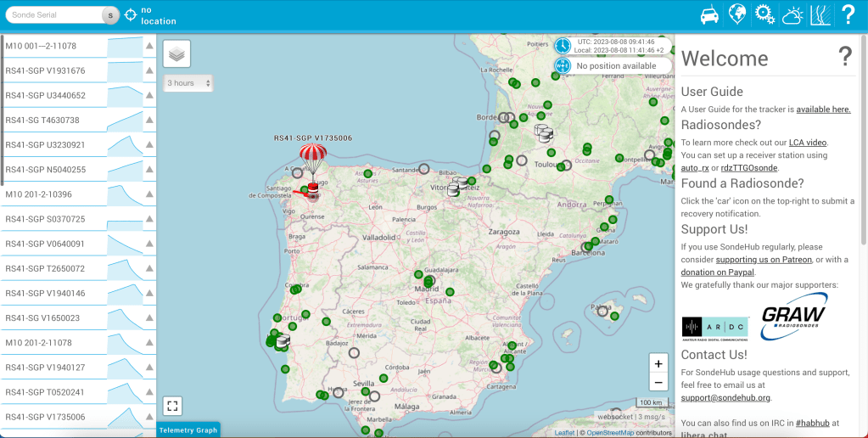Open settings via the gears icon
The height and width of the screenshot is (438, 868).
(x=765, y=14)
